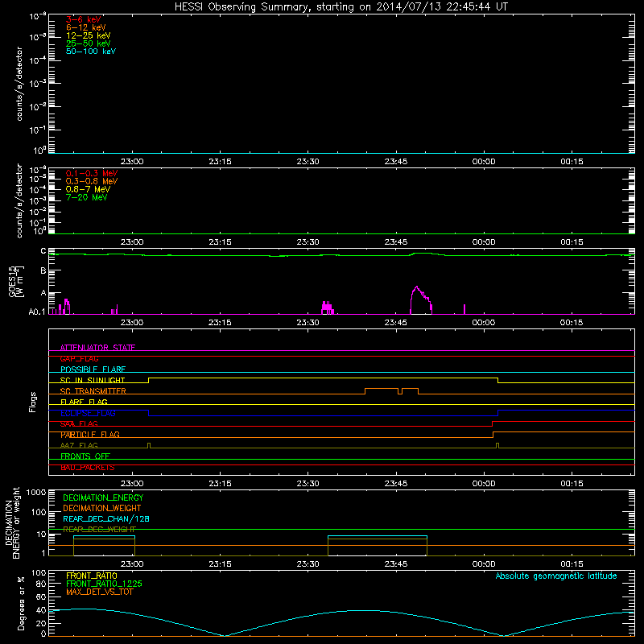Click the 00:00 tick label under decimation panel
Image resolution: width=644 pixels, height=644 pixels.
484,564
